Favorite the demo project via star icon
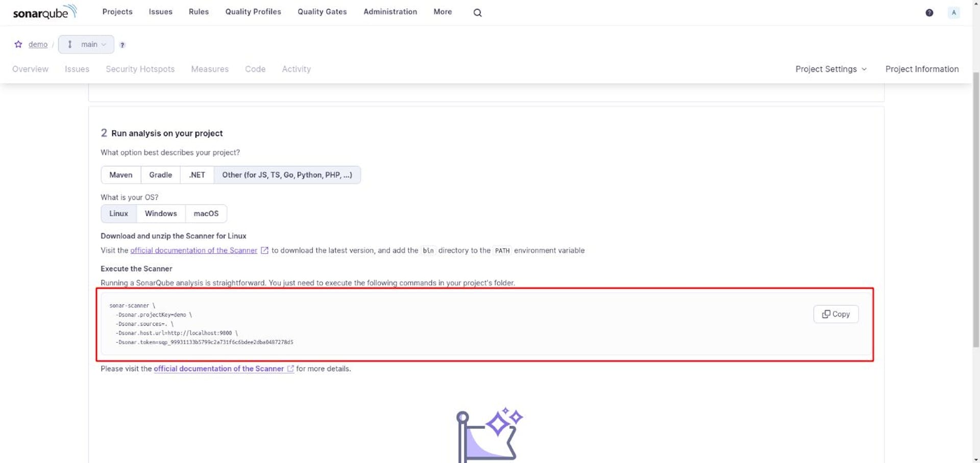The height and width of the screenshot is (463, 980). click(18, 44)
